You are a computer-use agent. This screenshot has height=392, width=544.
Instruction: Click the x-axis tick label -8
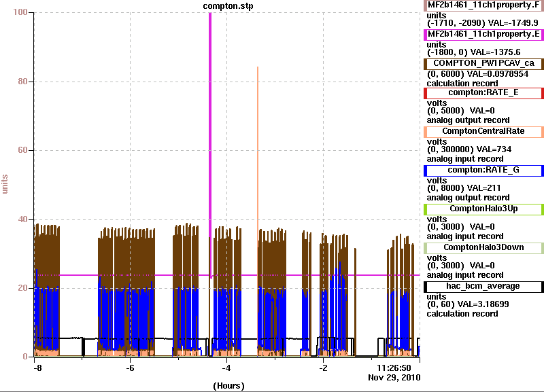(x=37, y=368)
